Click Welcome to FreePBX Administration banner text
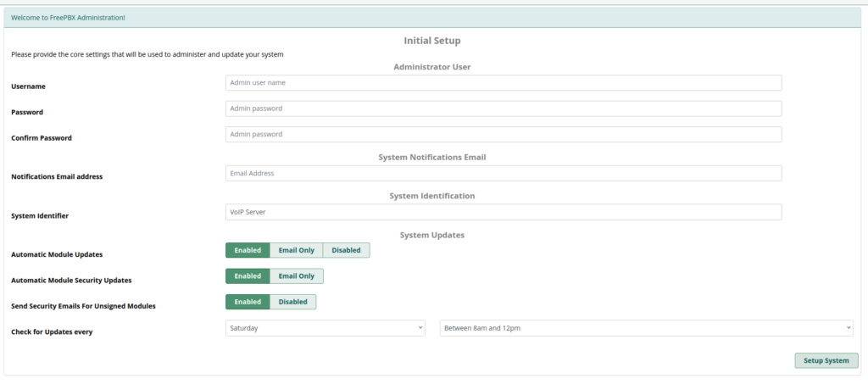Screen dimensions: 868x384 [x=68, y=18]
